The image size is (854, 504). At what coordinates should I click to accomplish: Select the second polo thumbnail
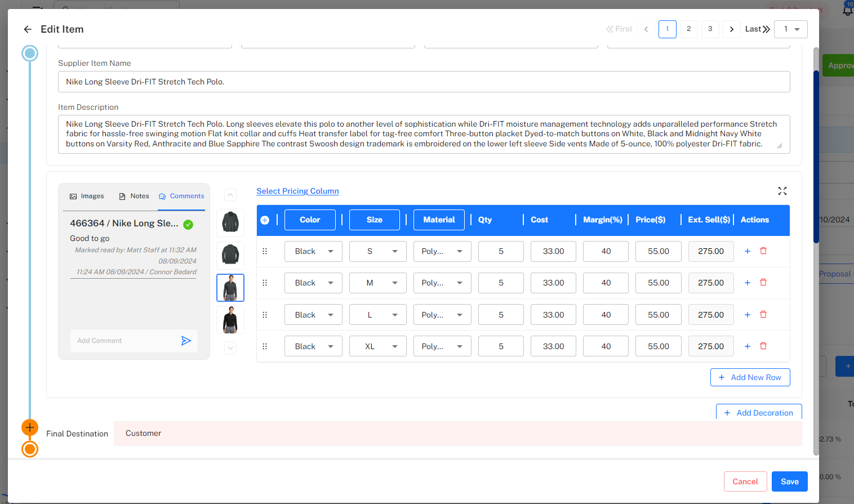[x=230, y=255]
